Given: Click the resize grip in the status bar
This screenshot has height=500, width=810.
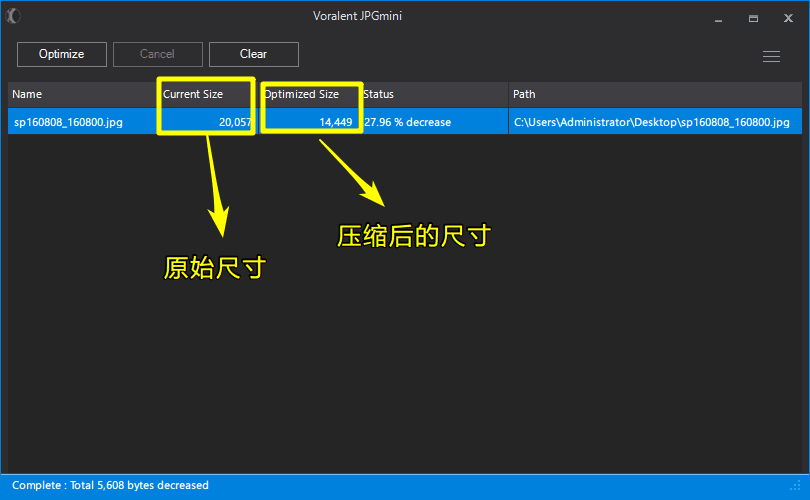Looking at the screenshot, I should [x=797, y=487].
